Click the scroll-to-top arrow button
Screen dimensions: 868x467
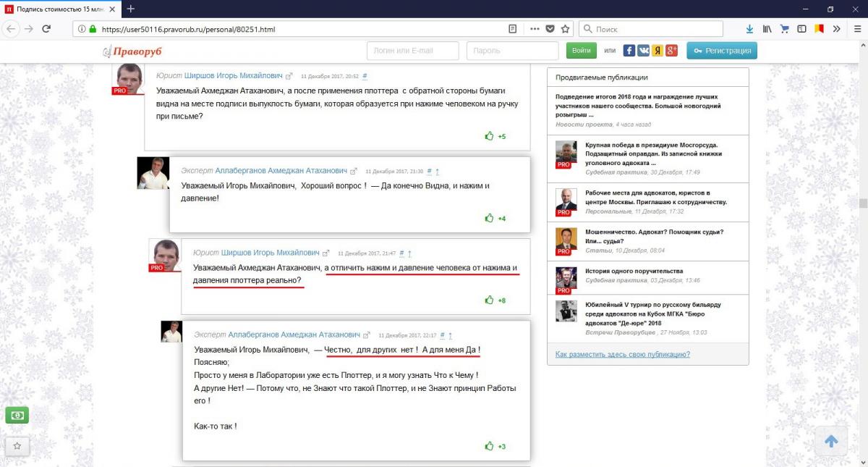tap(831, 441)
